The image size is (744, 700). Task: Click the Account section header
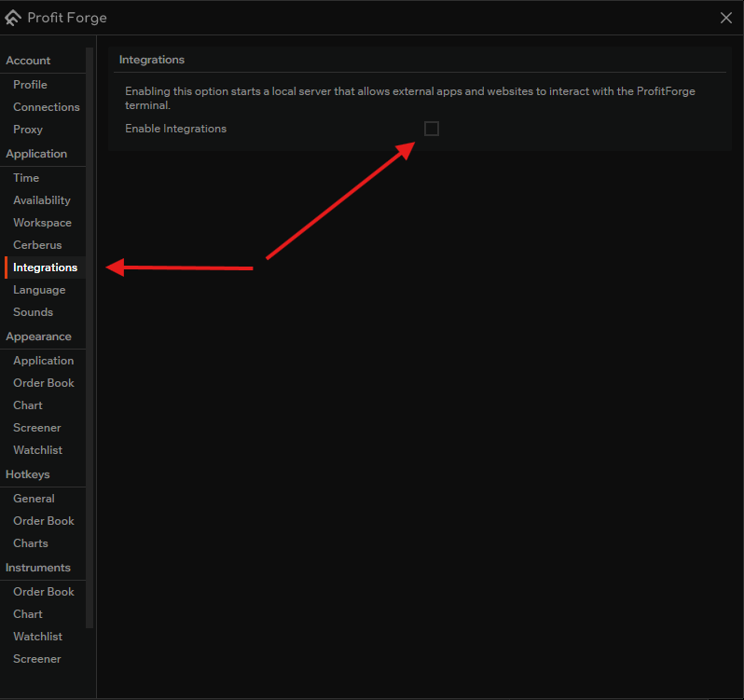[x=28, y=61]
